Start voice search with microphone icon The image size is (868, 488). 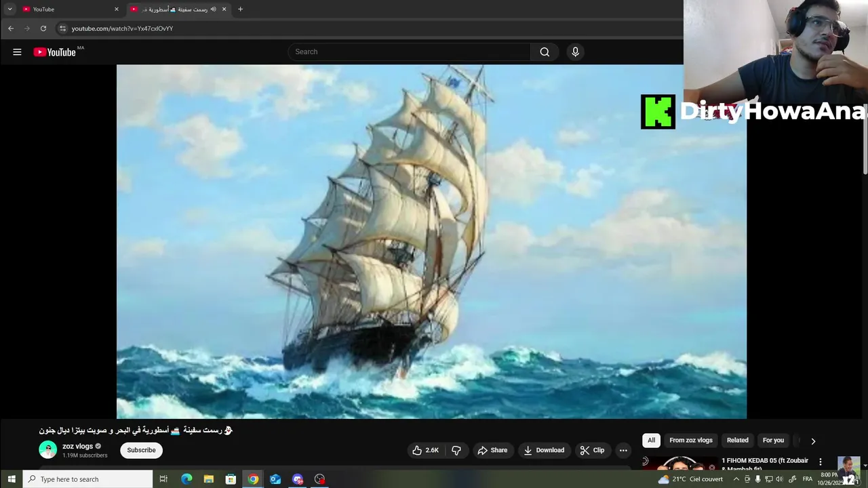click(575, 52)
